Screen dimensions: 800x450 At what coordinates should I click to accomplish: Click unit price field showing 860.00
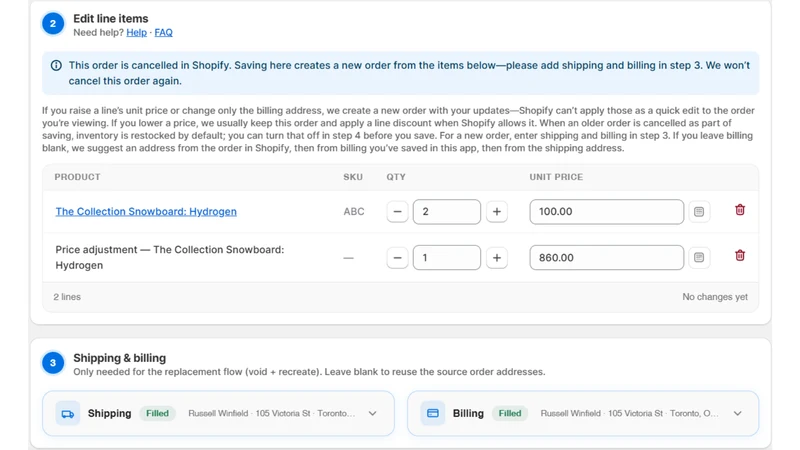click(607, 258)
